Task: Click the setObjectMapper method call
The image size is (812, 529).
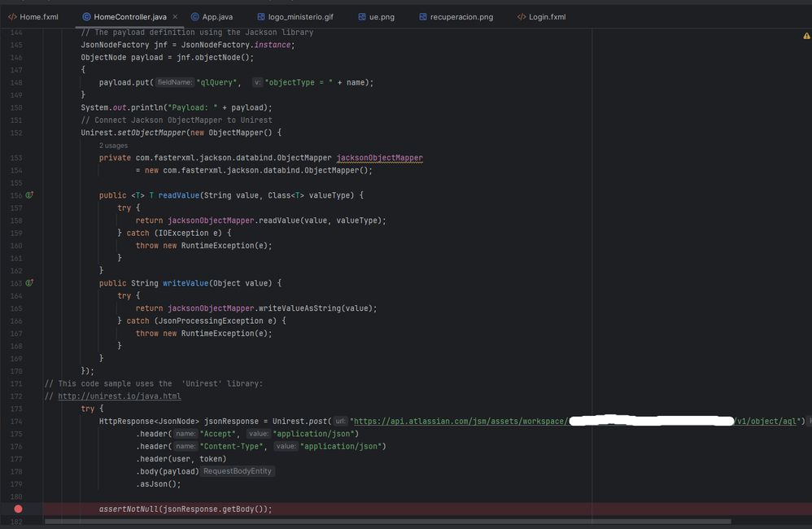Action: [151, 133]
